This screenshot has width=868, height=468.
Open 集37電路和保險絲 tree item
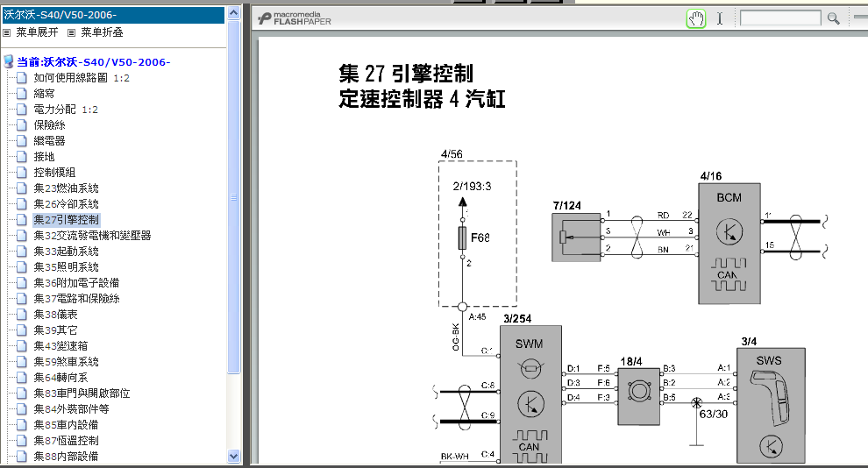[76, 299]
